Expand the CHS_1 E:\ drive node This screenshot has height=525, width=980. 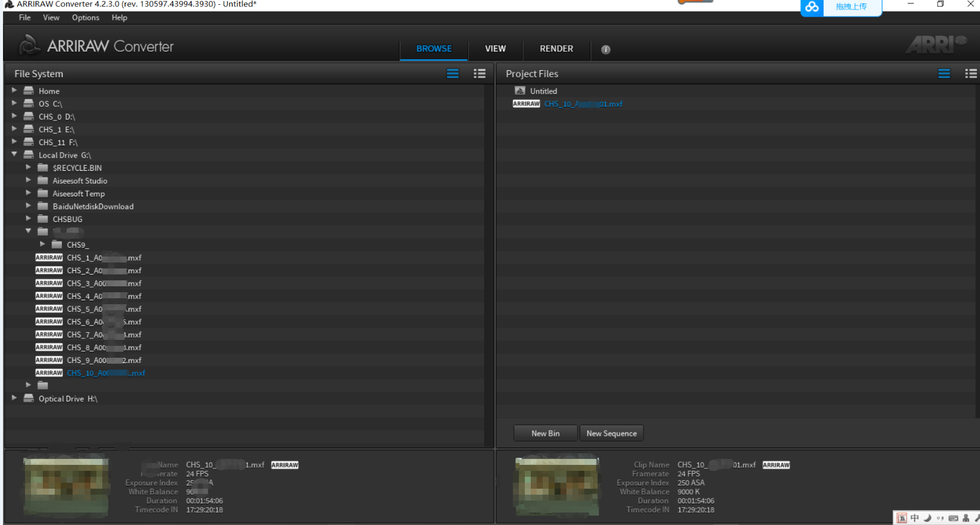click(14, 129)
